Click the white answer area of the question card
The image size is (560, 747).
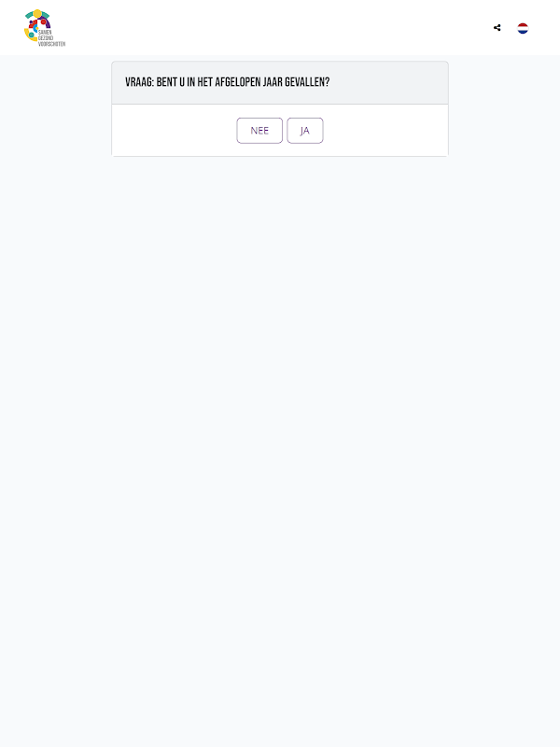[x=280, y=130]
